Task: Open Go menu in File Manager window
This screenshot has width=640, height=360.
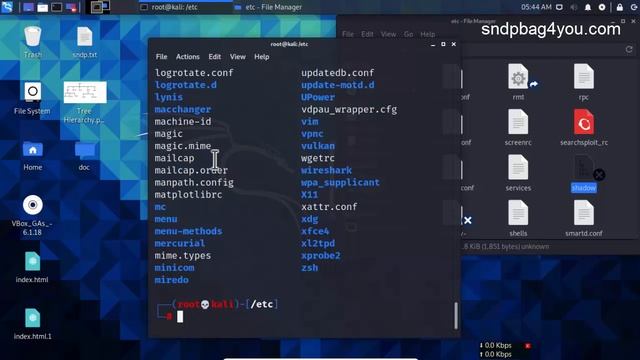Action: [409, 34]
